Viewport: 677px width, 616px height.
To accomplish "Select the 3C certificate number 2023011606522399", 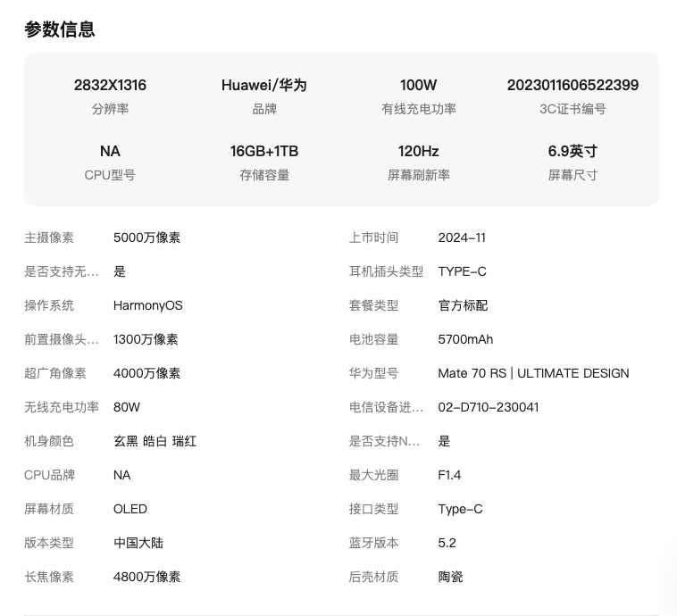I will tap(573, 86).
